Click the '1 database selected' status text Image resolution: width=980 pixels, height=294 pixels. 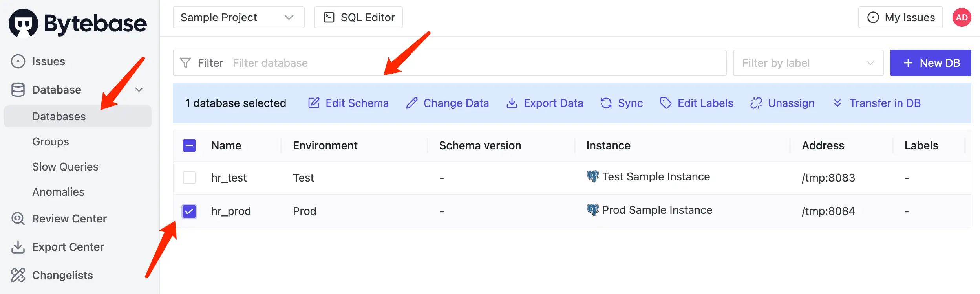click(x=236, y=103)
